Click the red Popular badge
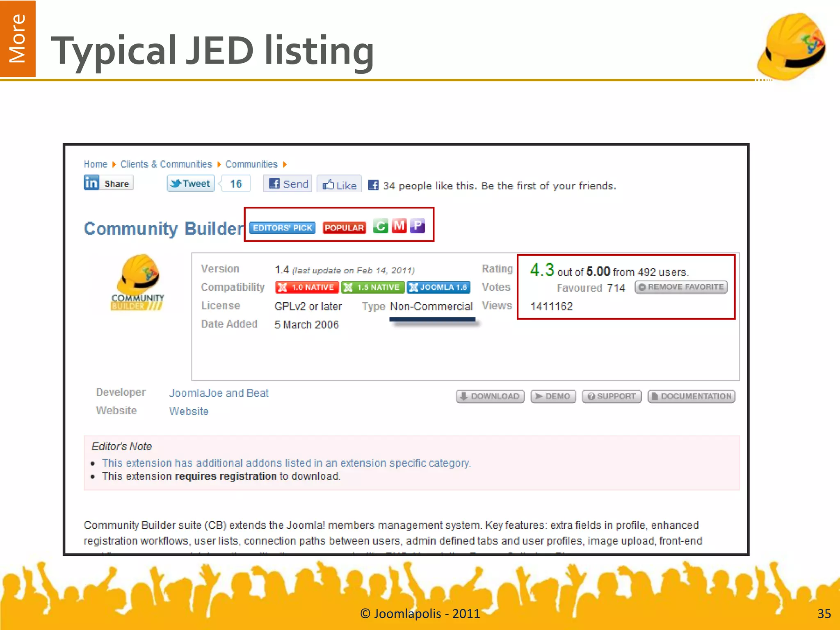The image size is (840, 630). click(x=344, y=228)
